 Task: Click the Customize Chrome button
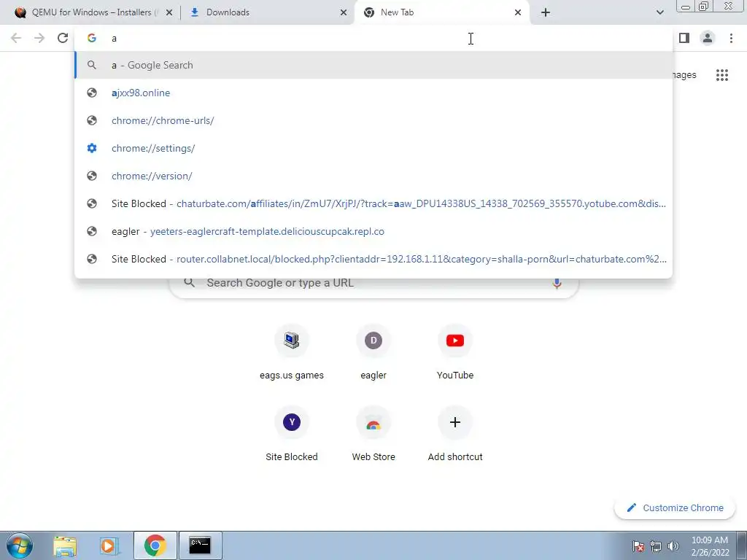tap(675, 508)
